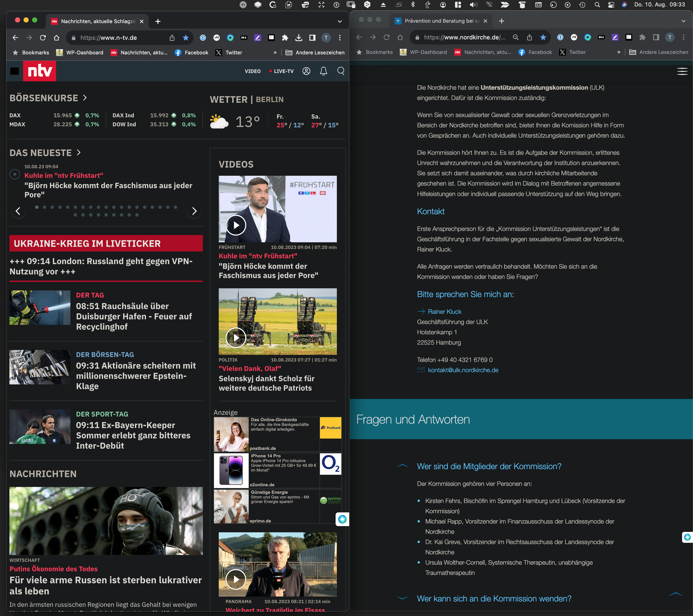Viewport: 693px width, 616px height.
Task: Click floating teal extension badge on ntv page
Action: [342, 519]
